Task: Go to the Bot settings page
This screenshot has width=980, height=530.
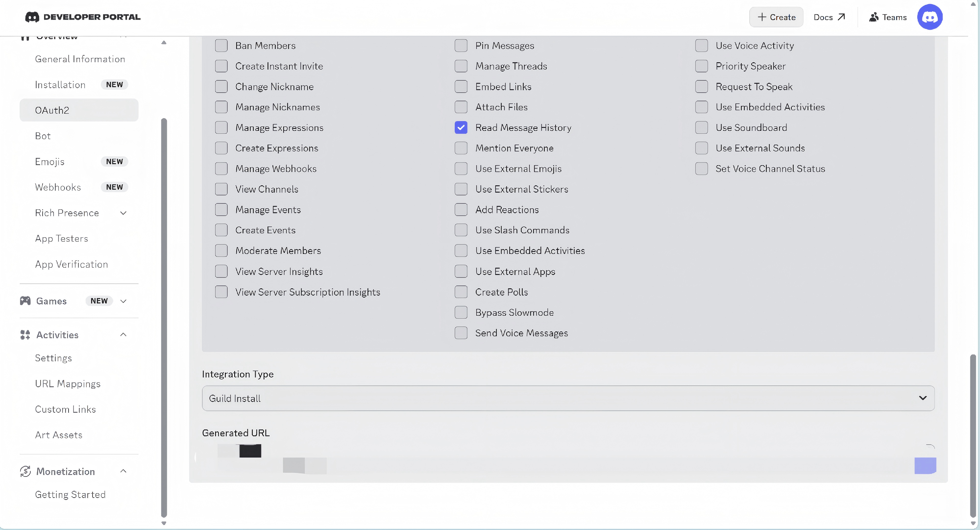Action: (x=43, y=136)
